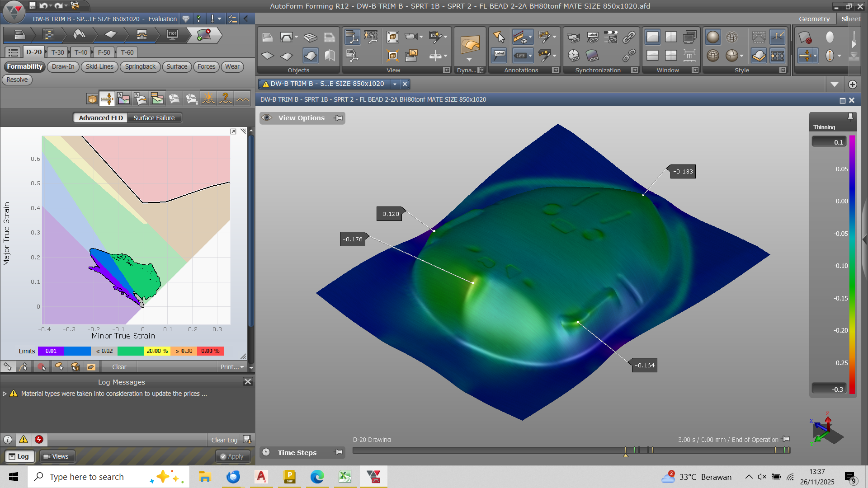Click the Thinning color scale bar

click(852, 265)
